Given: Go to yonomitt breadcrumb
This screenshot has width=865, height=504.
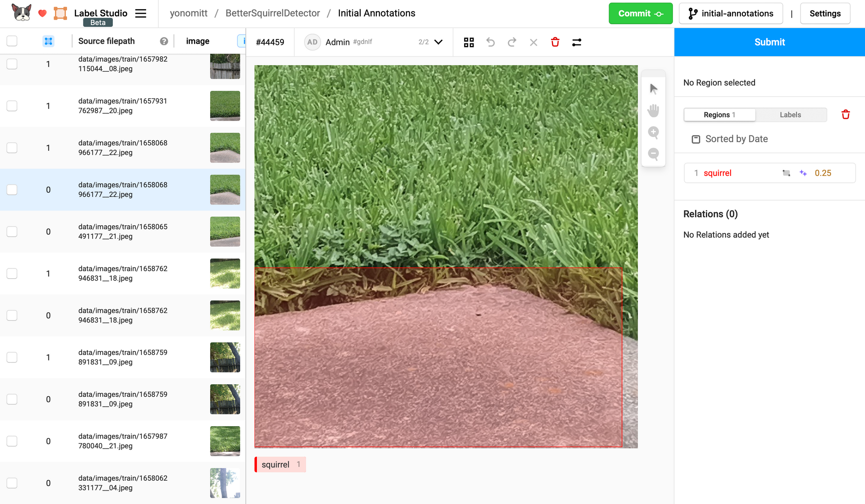Looking at the screenshot, I should [189, 13].
